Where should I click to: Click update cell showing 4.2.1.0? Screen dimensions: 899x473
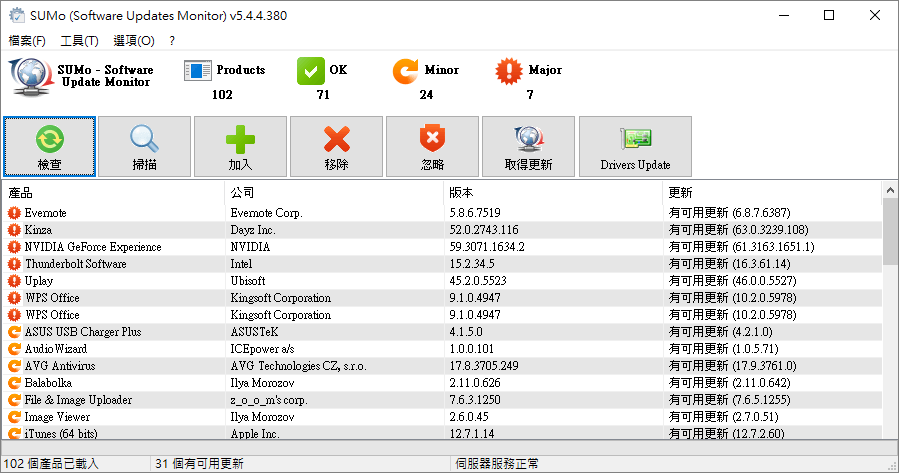(720, 332)
